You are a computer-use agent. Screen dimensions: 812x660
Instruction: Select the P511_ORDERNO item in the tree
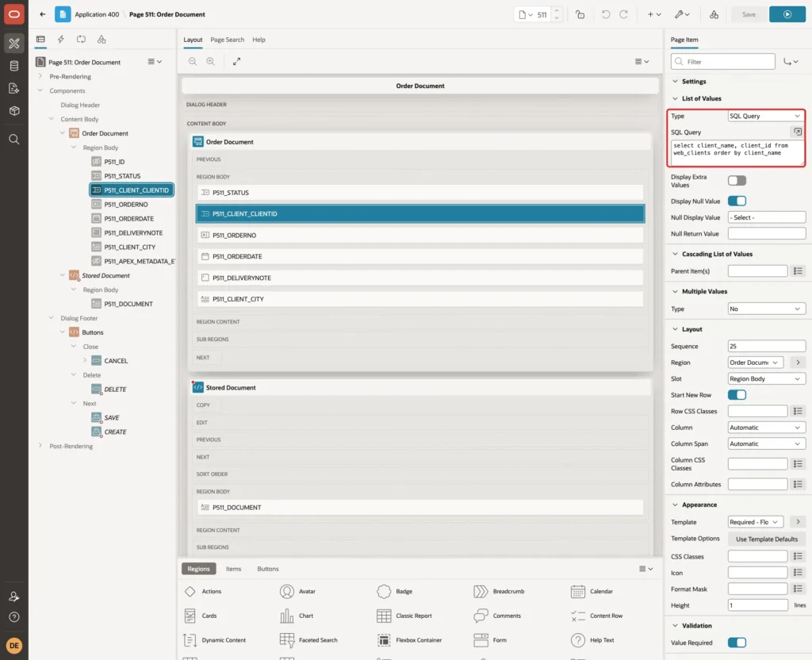pos(126,204)
